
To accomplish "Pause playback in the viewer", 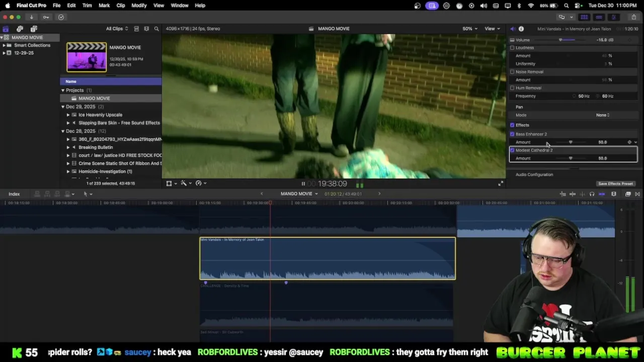I will point(303,184).
